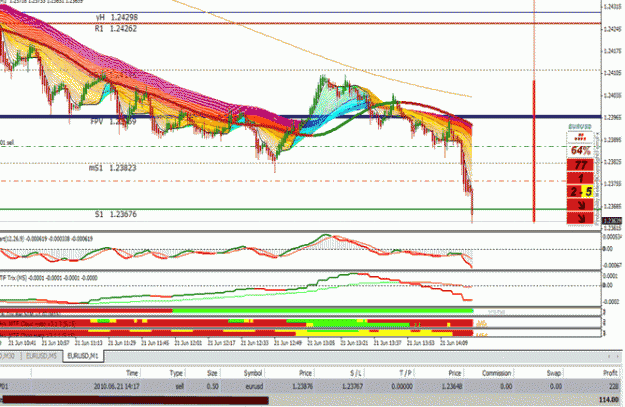
Task: Click the Symbol column header
Action: click(253, 373)
